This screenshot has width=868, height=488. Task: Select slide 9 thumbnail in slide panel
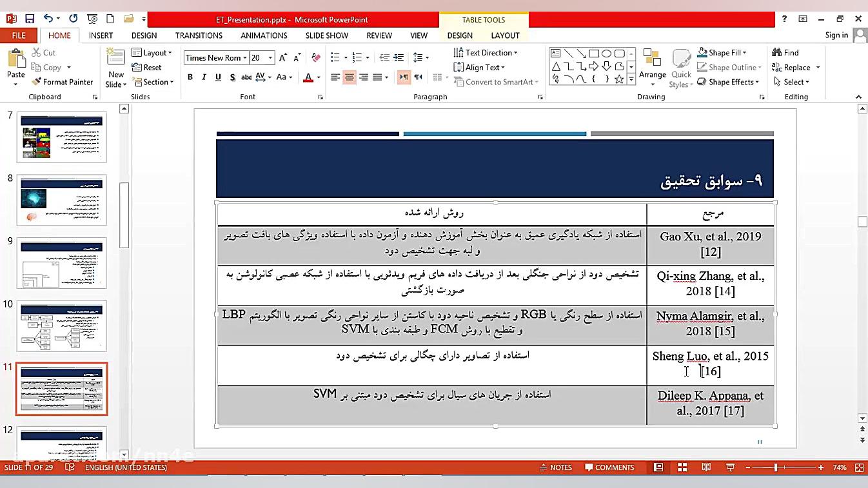[x=61, y=263]
